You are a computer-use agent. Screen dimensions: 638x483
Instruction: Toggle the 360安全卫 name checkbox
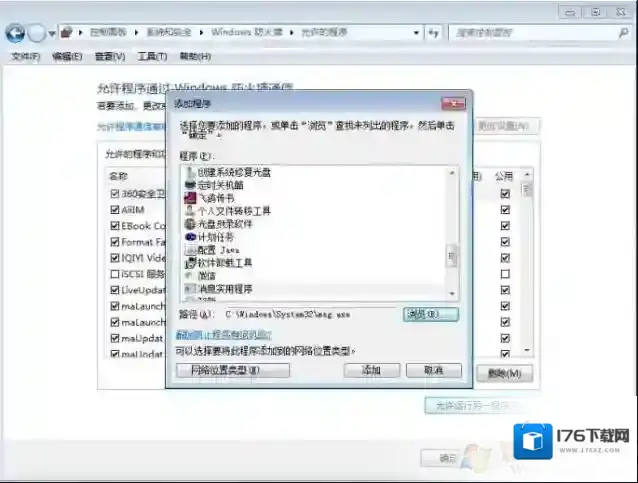tap(115, 194)
